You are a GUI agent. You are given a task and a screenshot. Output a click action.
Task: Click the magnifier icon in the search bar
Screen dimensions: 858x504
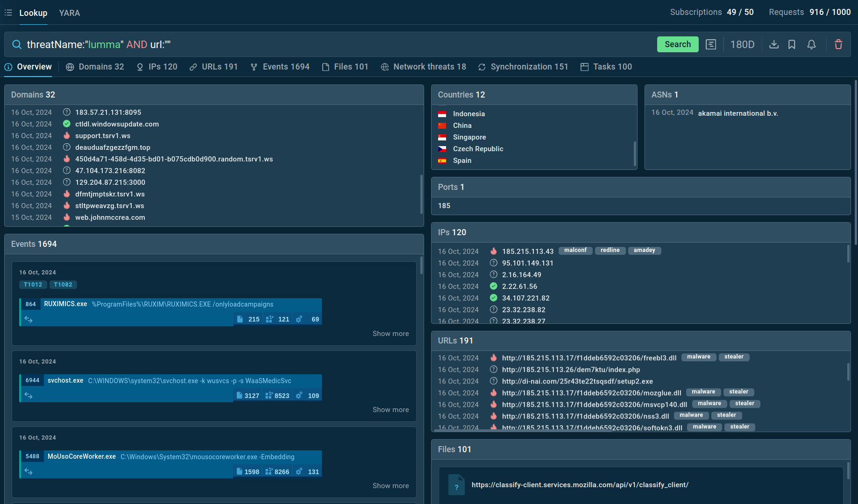[17, 44]
